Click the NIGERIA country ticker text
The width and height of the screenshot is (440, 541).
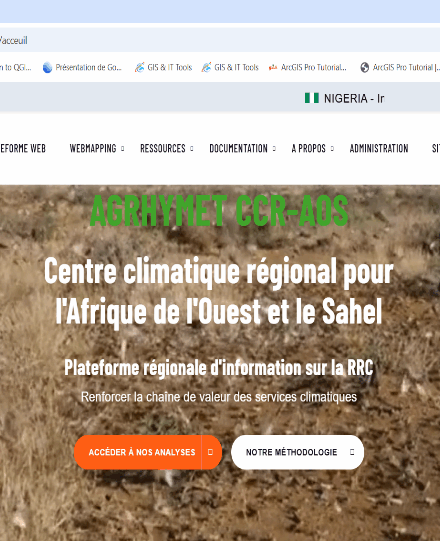click(x=354, y=98)
